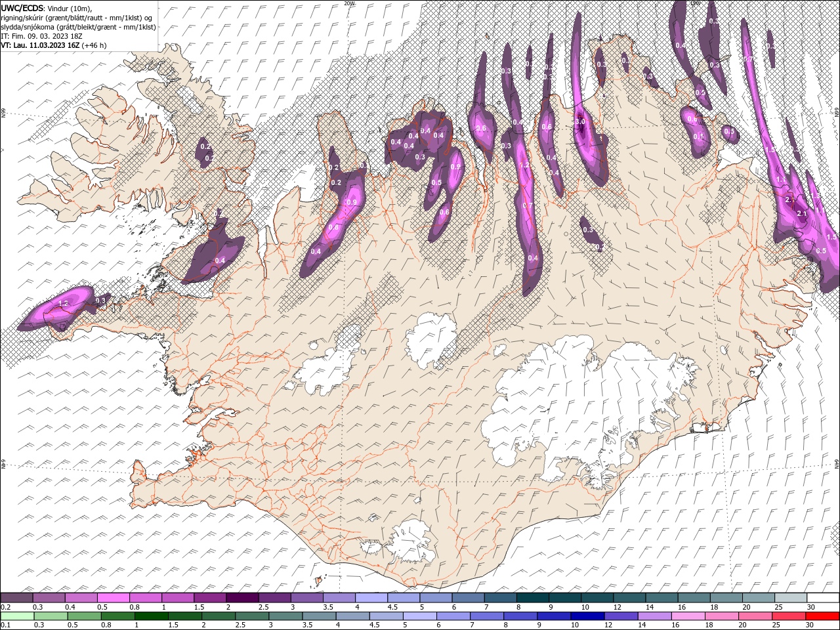Choose the deep navy blue 10 rain swatch
This screenshot has height=630, width=840.
pyautogui.click(x=587, y=616)
